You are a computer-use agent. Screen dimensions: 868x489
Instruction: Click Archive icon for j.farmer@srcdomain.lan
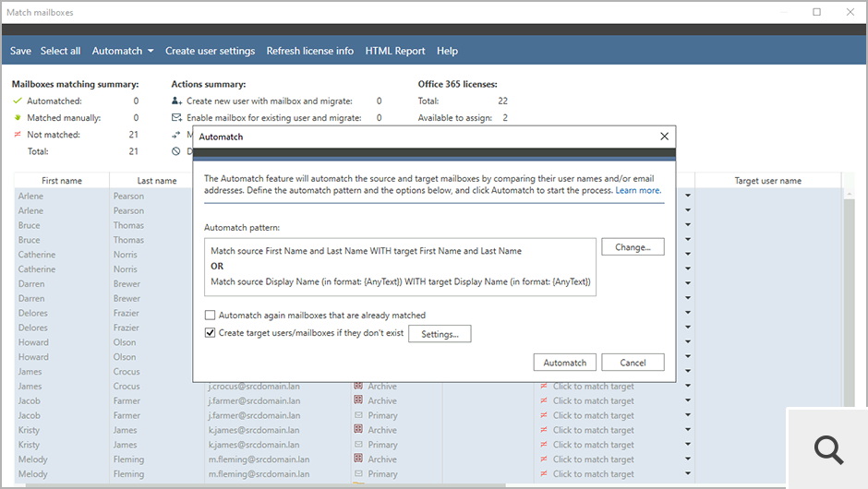tap(358, 401)
